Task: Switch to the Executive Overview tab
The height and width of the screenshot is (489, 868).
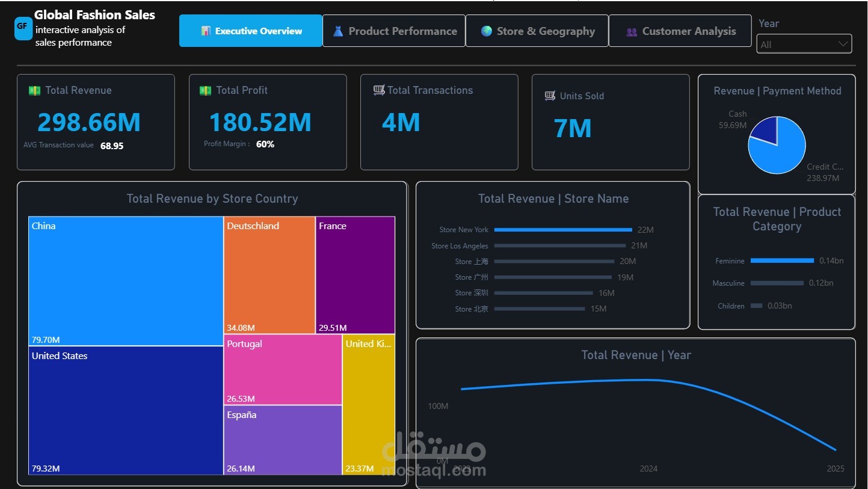Action: 251,31
